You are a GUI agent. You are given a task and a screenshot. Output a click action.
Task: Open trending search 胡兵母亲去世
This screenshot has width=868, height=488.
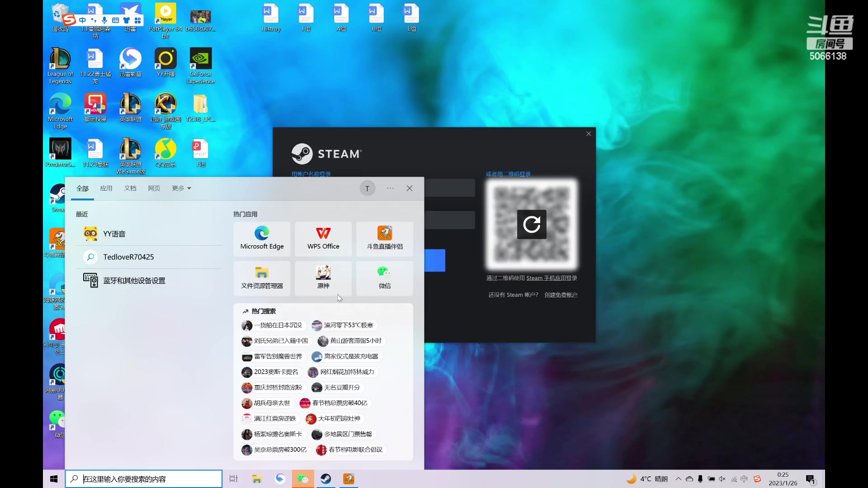(267, 403)
